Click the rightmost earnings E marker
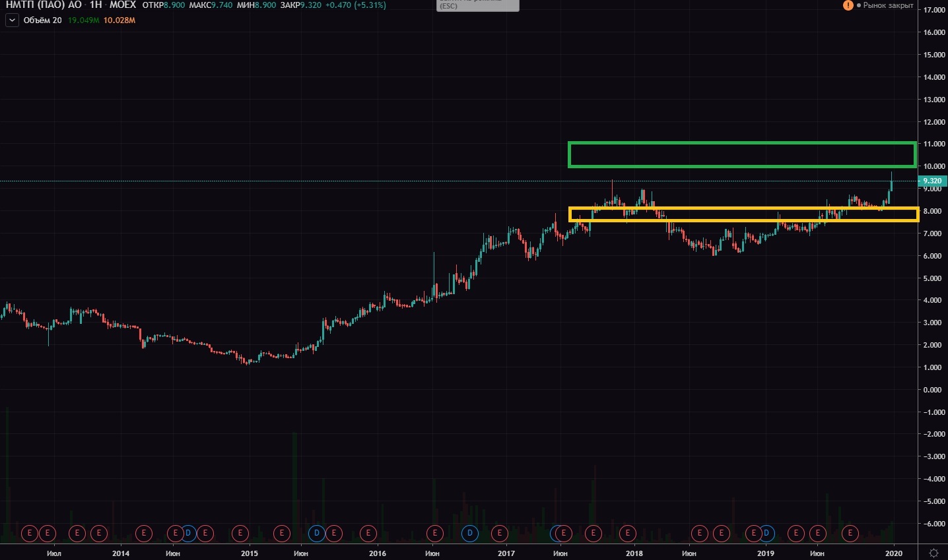 [x=850, y=533]
